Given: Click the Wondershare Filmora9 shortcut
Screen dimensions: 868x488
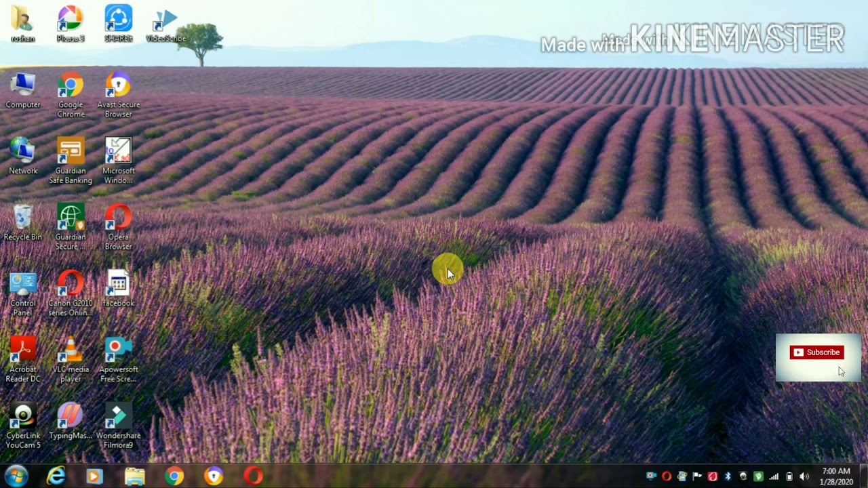Looking at the screenshot, I should pyautogui.click(x=118, y=426).
